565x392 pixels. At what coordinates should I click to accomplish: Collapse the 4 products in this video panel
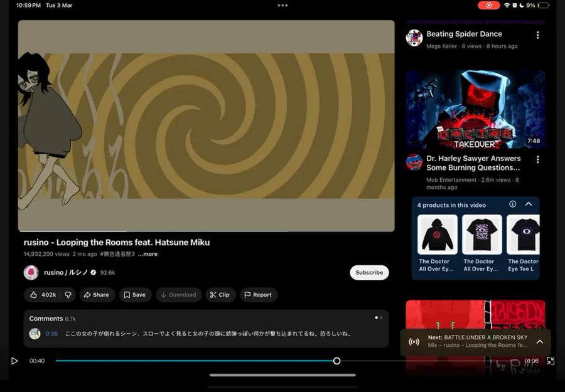point(528,204)
